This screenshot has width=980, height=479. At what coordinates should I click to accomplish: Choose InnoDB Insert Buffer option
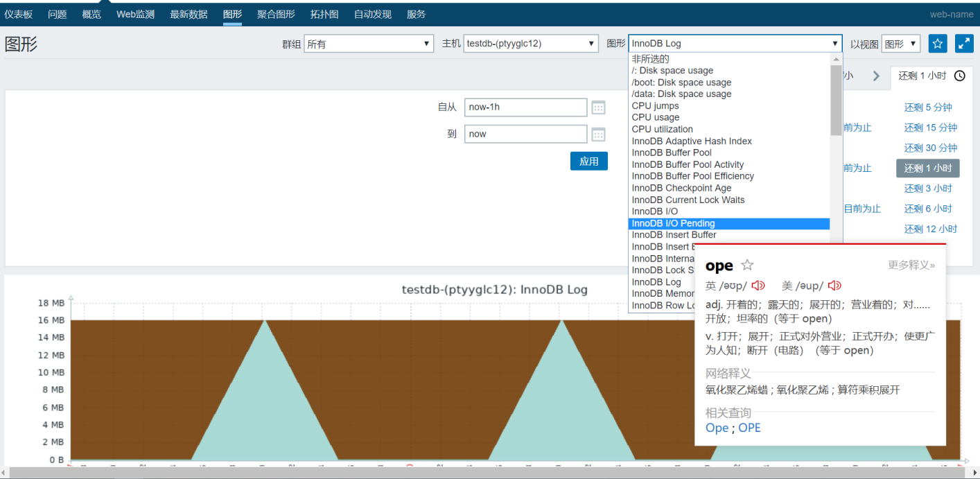pos(729,234)
